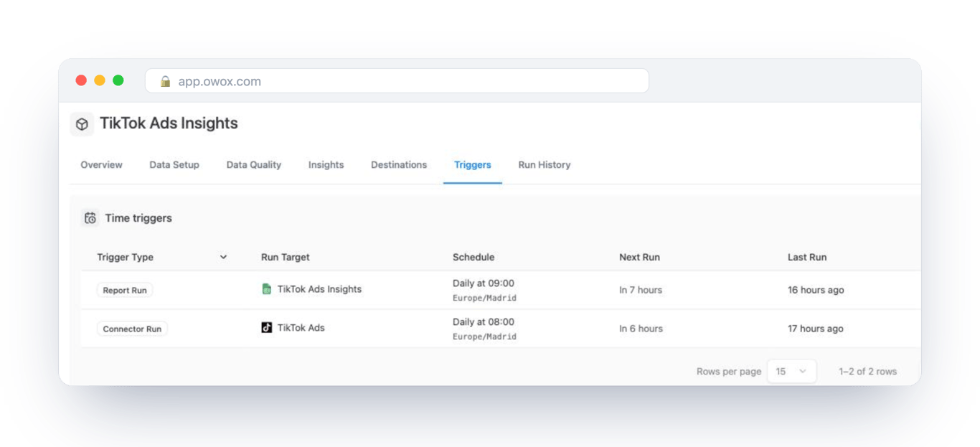Click the app.owox.com address bar

[x=397, y=81]
